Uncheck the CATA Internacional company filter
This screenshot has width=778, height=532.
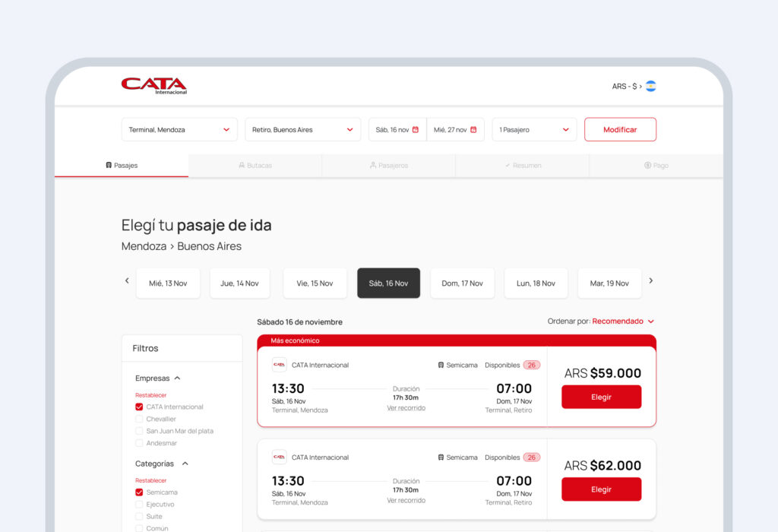coord(139,407)
